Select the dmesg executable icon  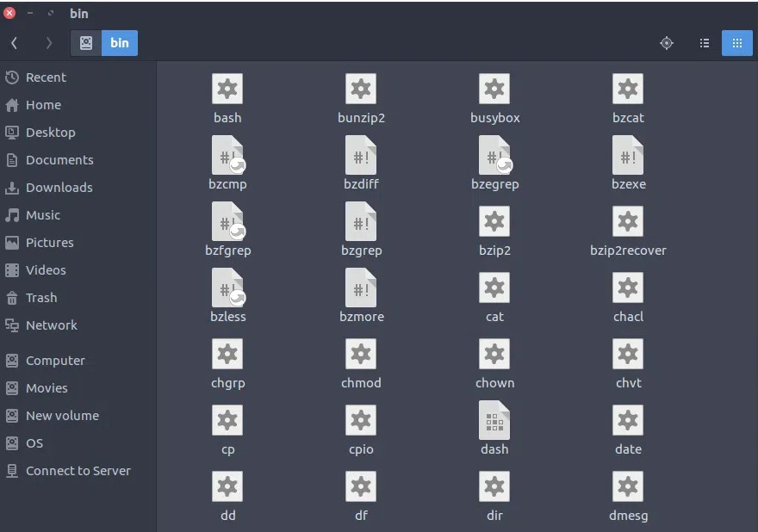pos(627,486)
